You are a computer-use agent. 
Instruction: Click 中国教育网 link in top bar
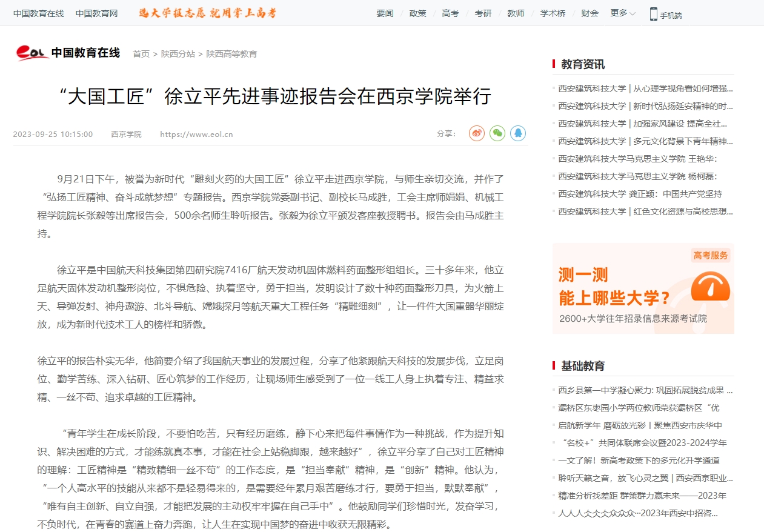[97, 13]
